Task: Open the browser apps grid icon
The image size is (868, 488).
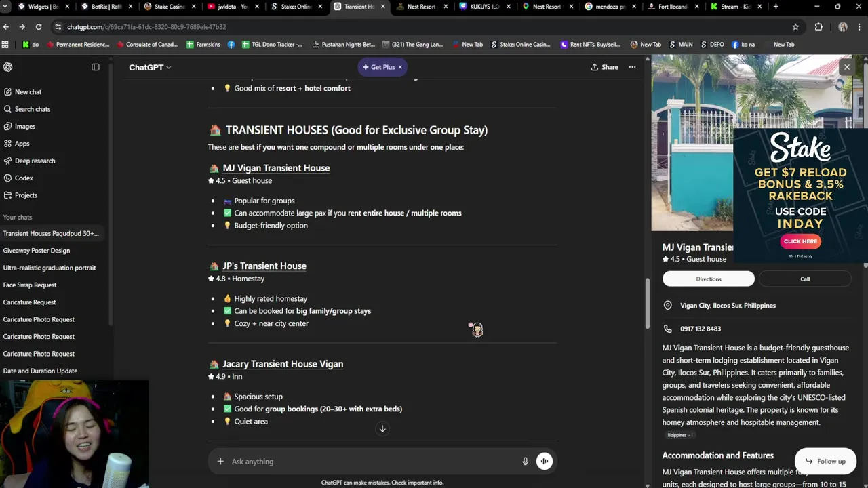Action: (x=5, y=45)
